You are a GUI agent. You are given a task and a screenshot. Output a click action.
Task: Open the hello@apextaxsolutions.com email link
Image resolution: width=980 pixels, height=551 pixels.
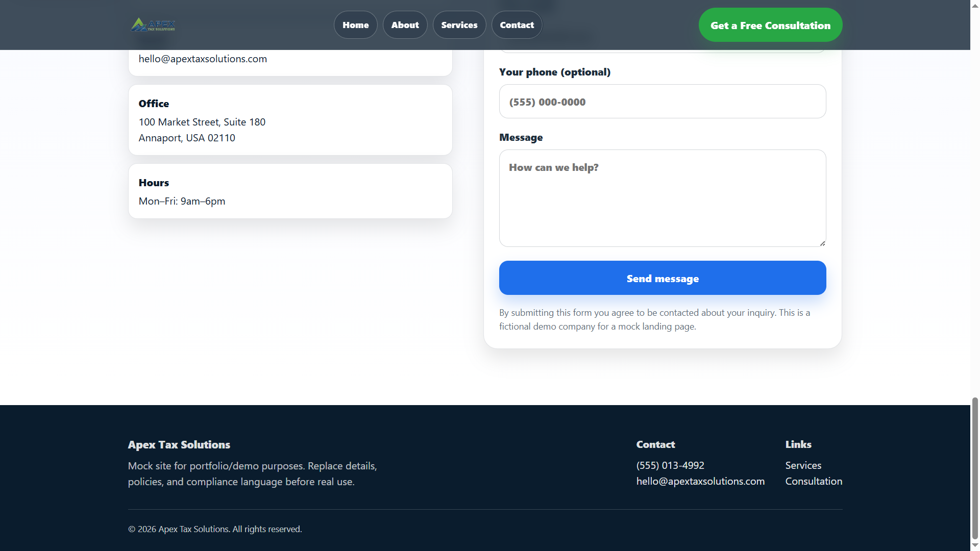pos(202,59)
